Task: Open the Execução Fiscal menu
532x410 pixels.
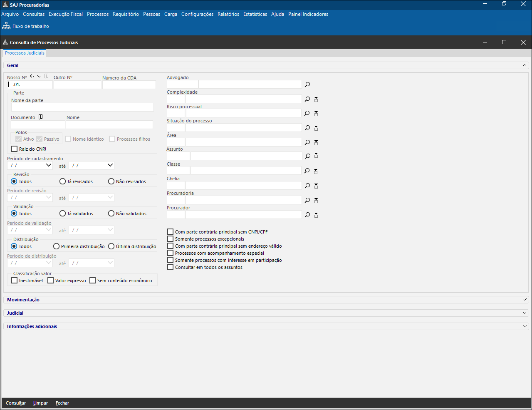Action: pos(66,14)
